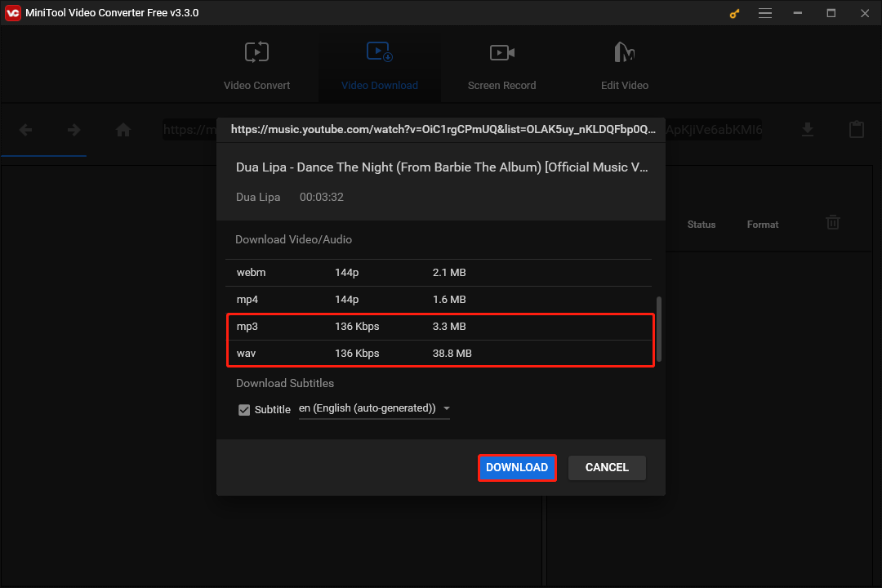The width and height of the screenshot is (882, 588).
Task: Expand the subtitle language dropdown
Action: click(374, 408)
